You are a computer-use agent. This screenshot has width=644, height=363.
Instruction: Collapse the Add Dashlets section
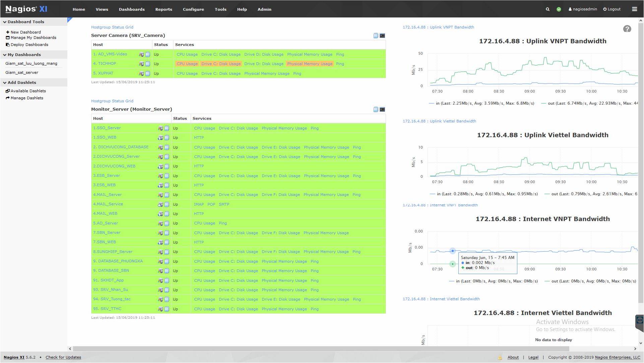coord(5,83)
